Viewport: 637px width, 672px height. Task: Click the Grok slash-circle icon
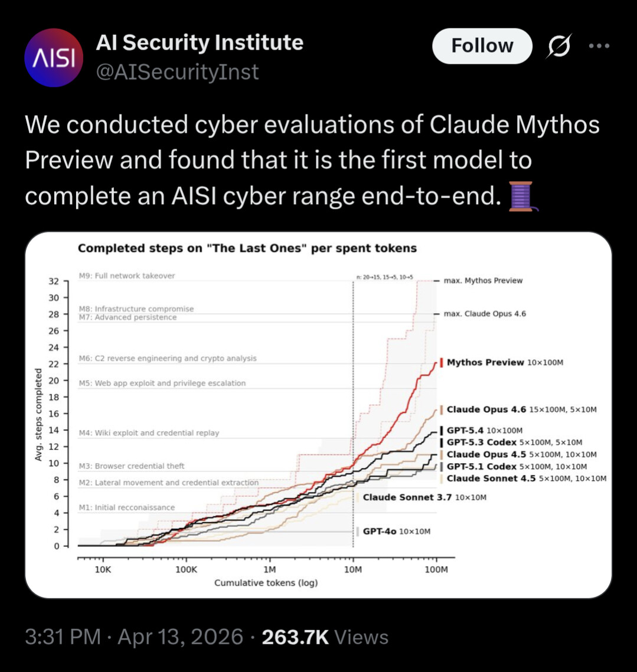(558, 46)
